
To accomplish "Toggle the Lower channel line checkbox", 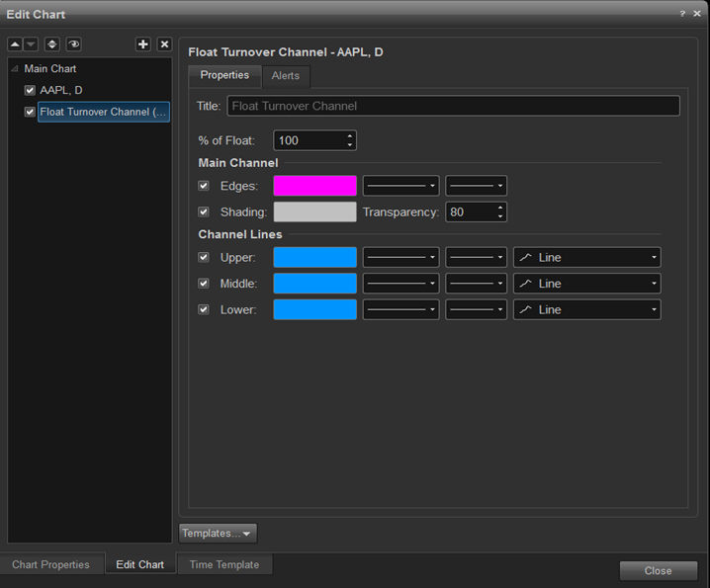I will pos(204,309).
